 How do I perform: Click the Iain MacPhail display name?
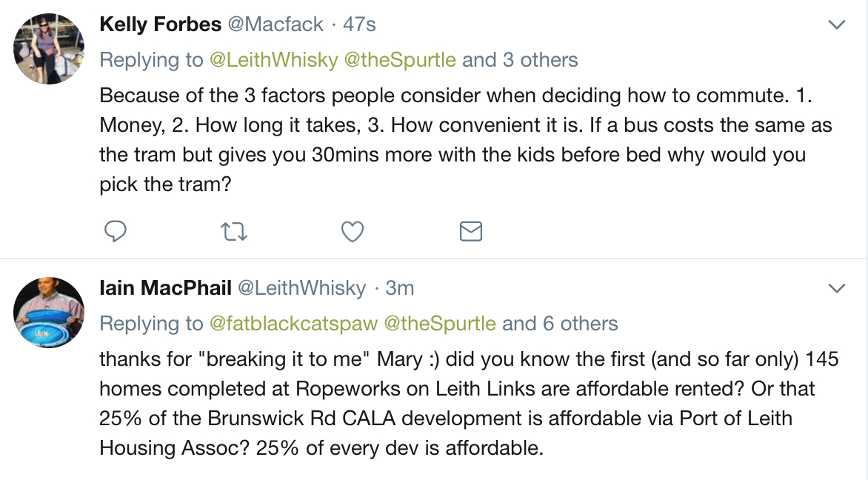[165, 288]
